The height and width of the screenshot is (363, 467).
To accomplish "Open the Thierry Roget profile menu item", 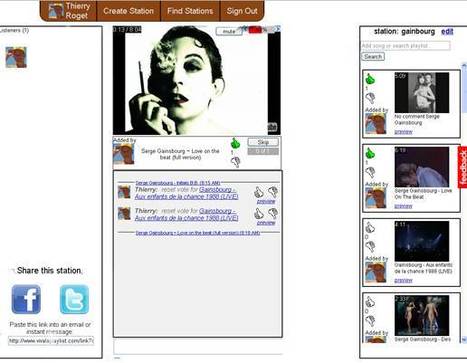I will click(x=68, y=11).
